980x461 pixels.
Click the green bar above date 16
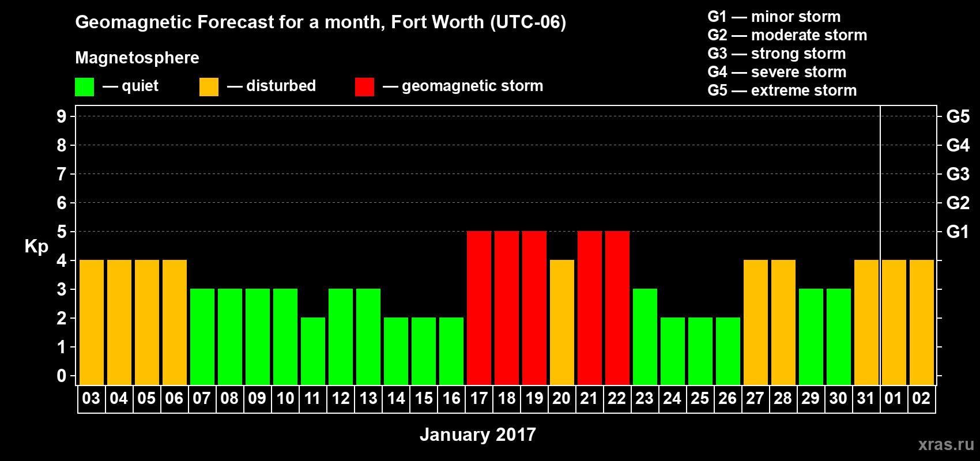pyautogui.click(x=451, y=352)
